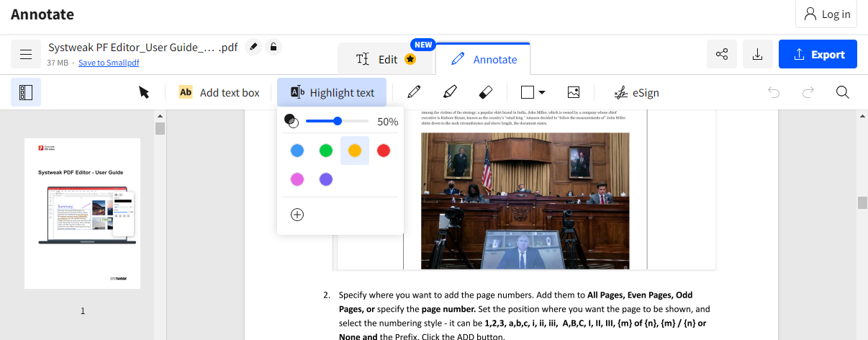Pick the purple highlight color
The height and width of the screenshot is (340, 868).
(326, 179)
